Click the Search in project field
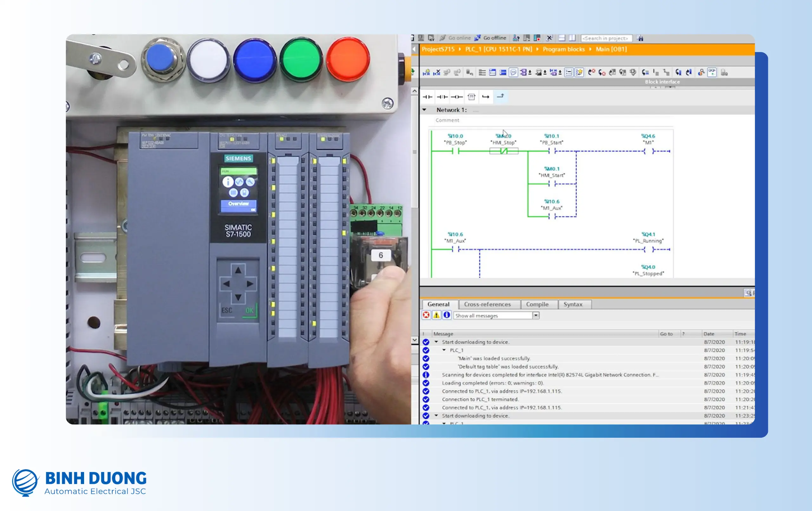 606,38
